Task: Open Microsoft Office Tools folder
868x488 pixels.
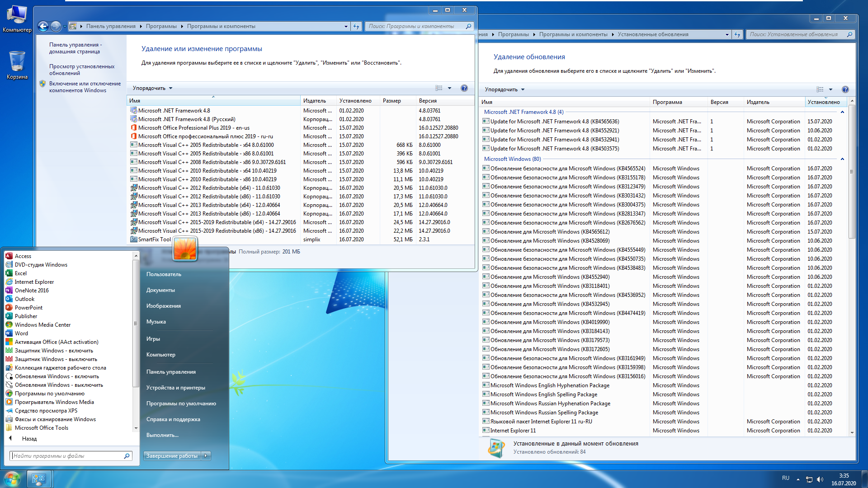Action: [41, 428]
